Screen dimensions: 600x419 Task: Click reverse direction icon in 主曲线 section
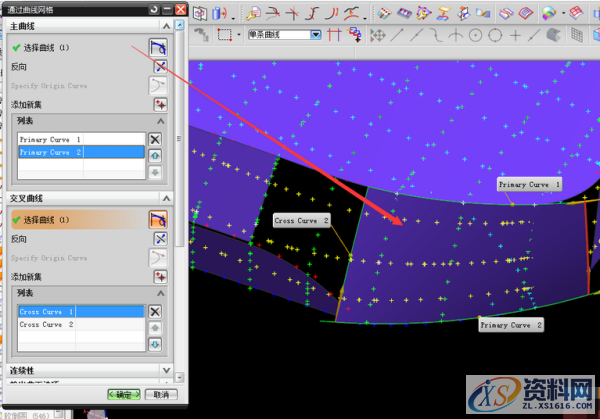[159, 66]
